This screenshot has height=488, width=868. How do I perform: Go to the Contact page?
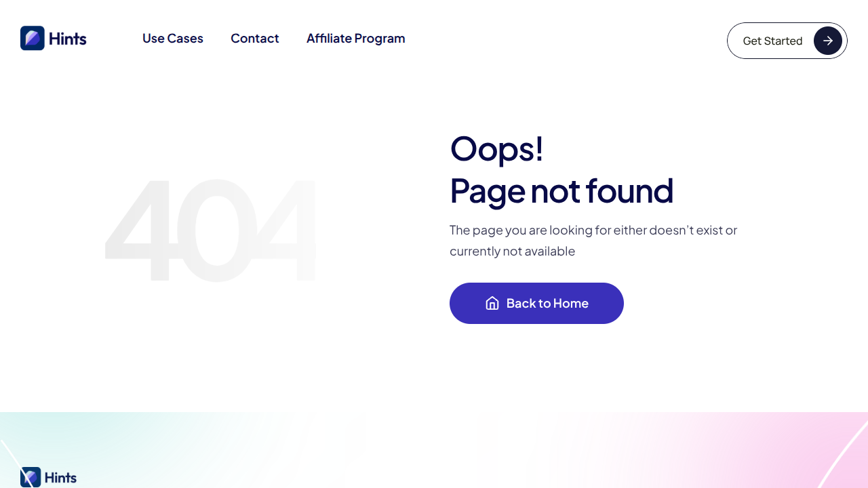[255, 39]
